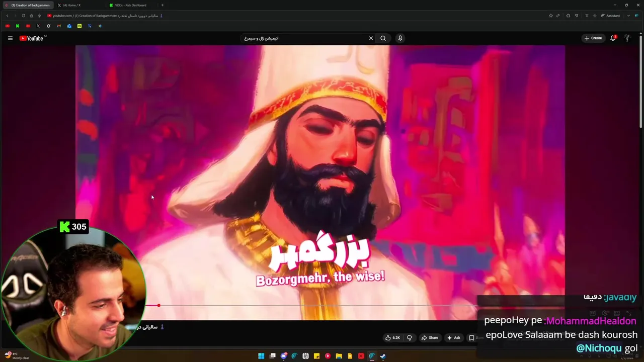Share the video
The height and width of the screenshot is (362, 644).
click(x=430, y=338)
